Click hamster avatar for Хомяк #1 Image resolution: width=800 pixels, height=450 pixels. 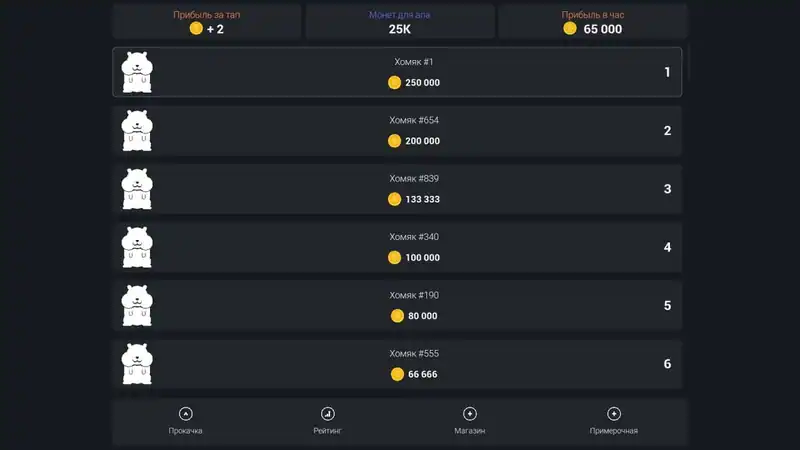[x=137, y=72]
